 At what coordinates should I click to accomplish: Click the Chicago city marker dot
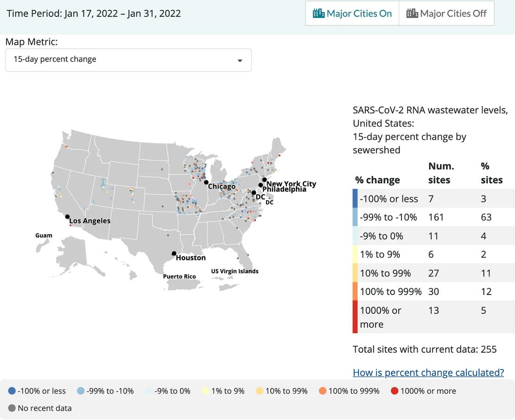206,182
